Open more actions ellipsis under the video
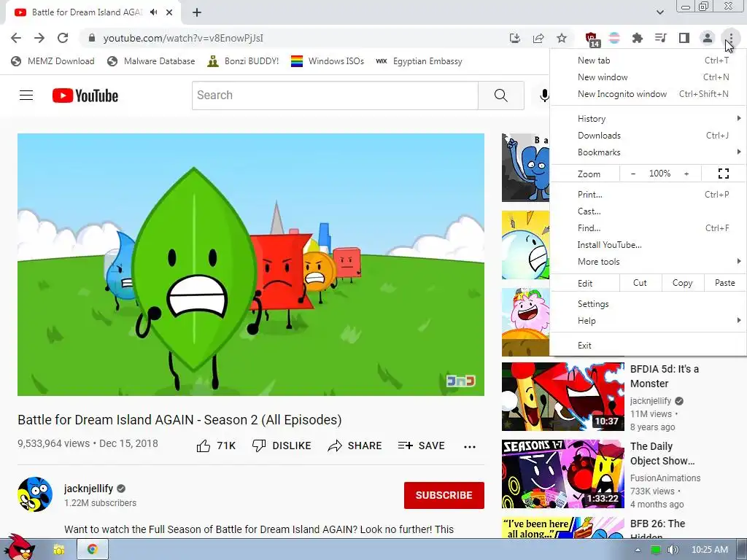This screenshot has width=747, height=560. pyautogui.click(x=470, y=446)
